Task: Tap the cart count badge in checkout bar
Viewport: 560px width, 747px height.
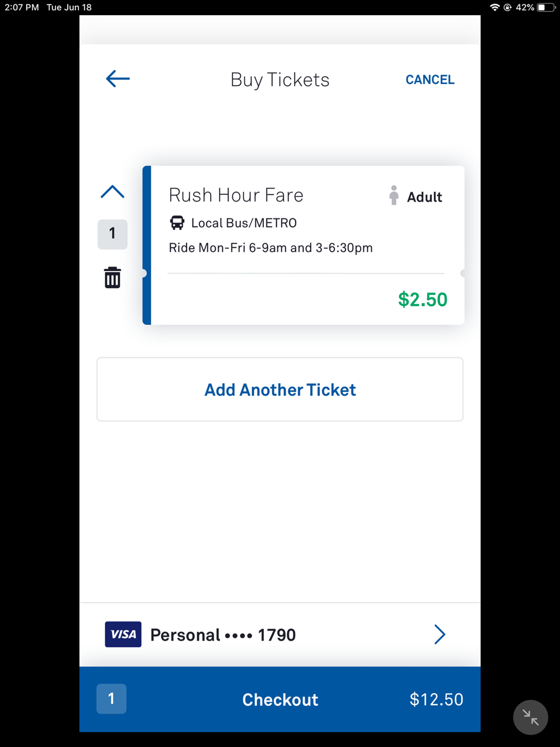Action: pos(111,699)
